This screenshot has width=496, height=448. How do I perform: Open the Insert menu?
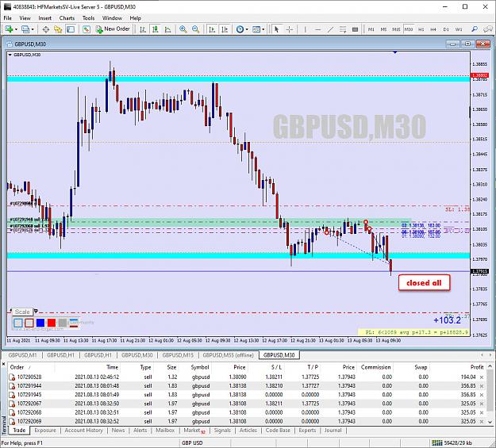pos(45,18)
